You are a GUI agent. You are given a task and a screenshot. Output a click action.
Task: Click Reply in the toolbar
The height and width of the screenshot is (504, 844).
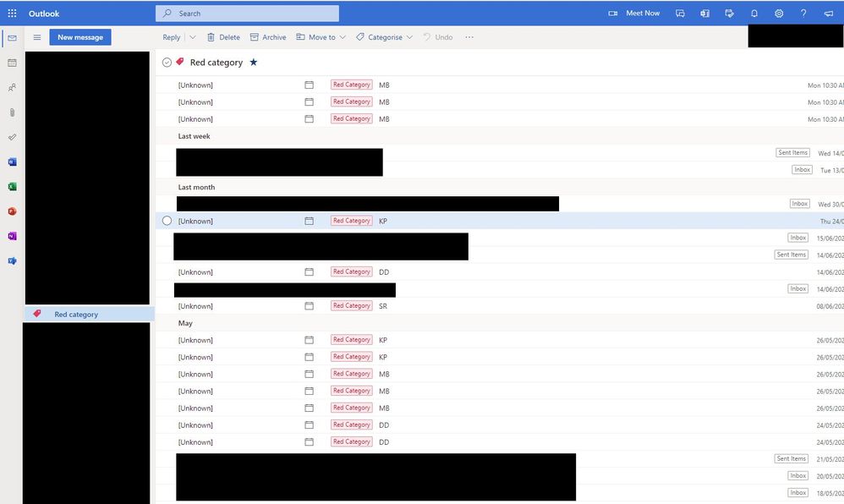(171, 37)
